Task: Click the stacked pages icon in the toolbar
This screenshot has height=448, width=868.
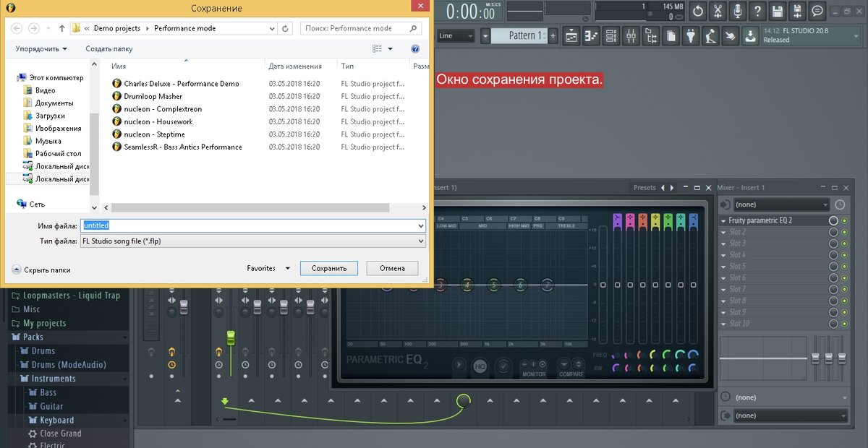Action: pos(671,35)
